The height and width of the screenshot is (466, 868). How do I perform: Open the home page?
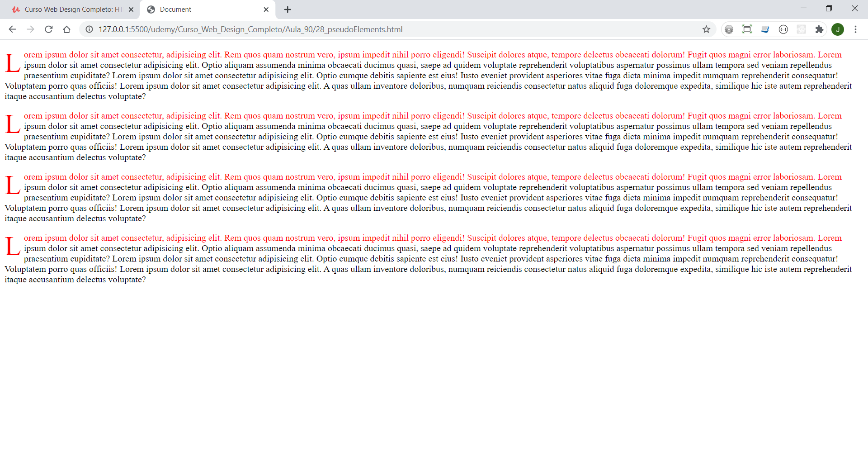click(66, 29)
